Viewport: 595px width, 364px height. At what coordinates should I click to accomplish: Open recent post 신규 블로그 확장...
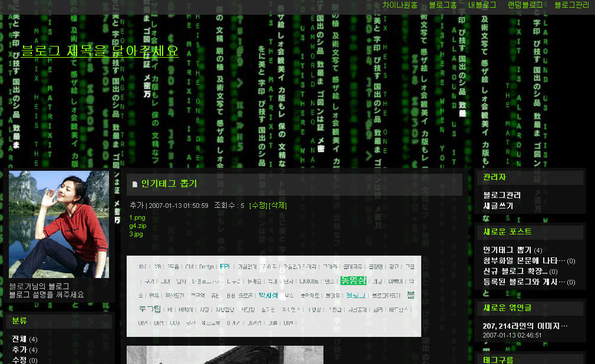[x=520, y=272]
